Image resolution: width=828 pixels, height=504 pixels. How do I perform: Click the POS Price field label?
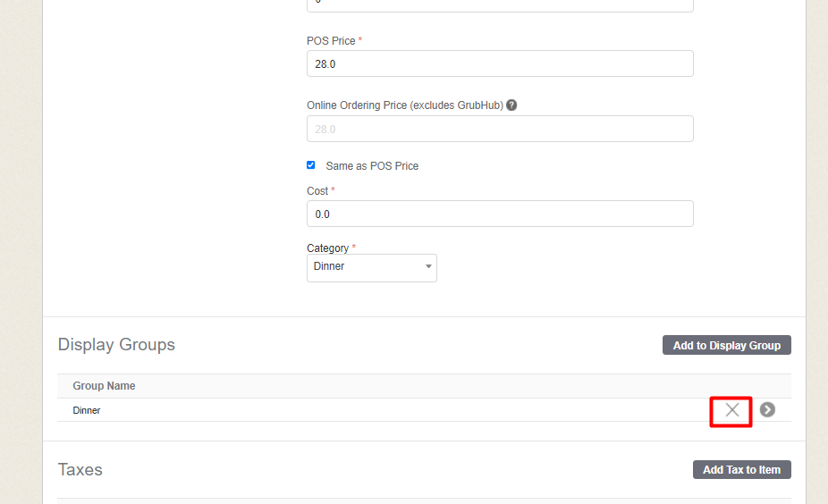[x=331, y=41]
